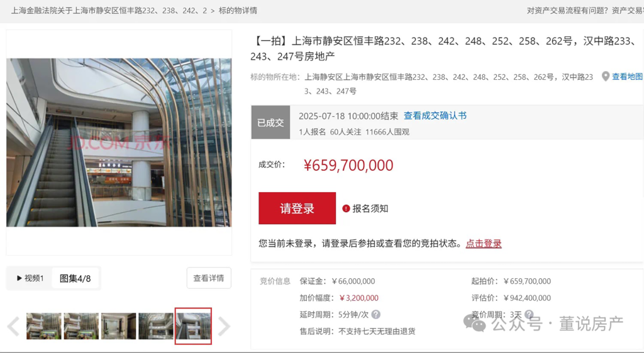644x353 pixels.
Task: Play video via 视频1 tab
Action: pyautogui.click(x=30, y=278)
